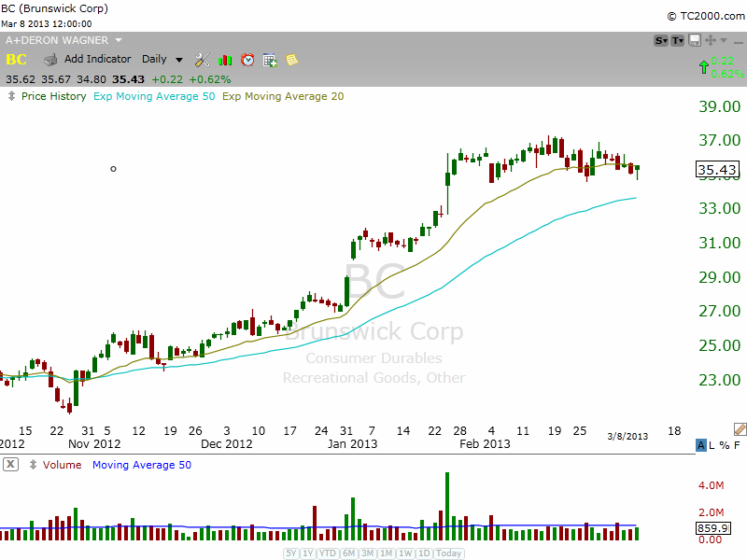This screenshot has width=747, height=560.
Task: Click the Price History up-down arrow handle
Action: tap(11, 96)
